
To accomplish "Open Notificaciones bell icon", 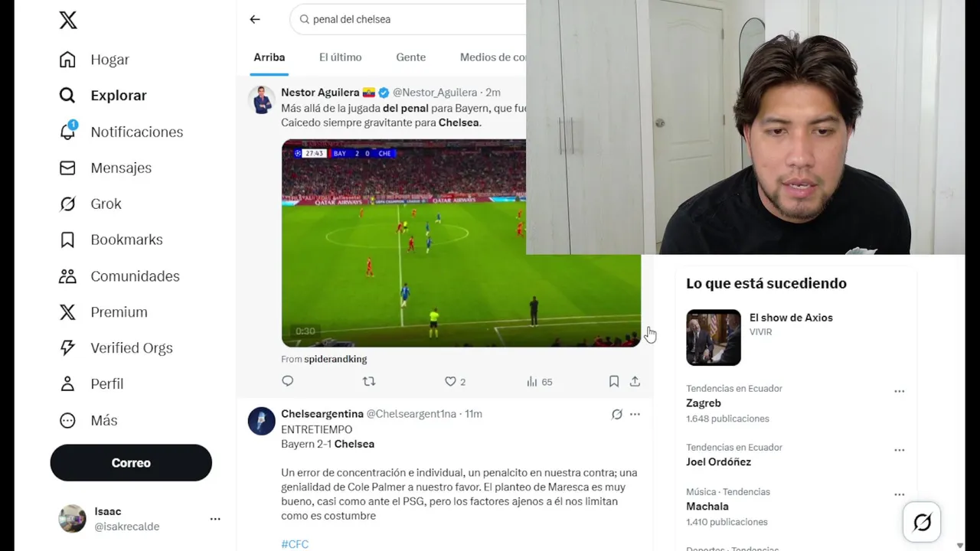I will click(67, 131).
